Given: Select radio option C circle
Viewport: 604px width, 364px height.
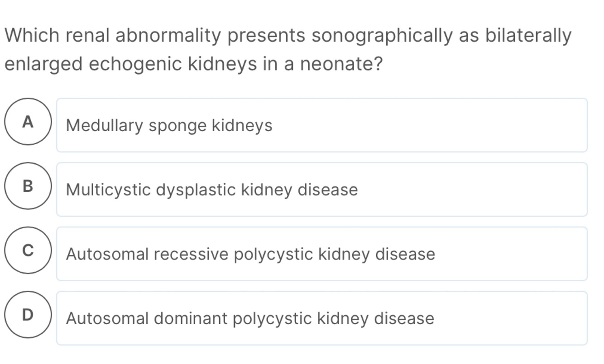Looking at the screenshot, I should tap(28, 251).
